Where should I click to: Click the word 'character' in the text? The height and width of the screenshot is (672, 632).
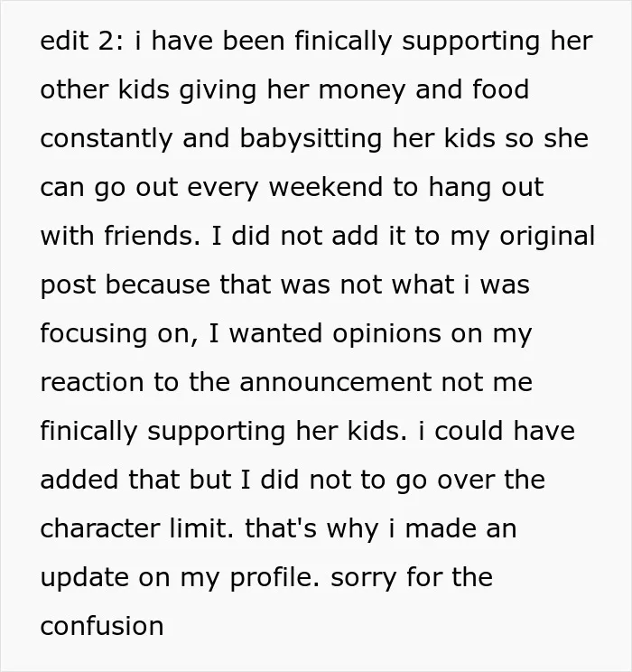(100, 528)
